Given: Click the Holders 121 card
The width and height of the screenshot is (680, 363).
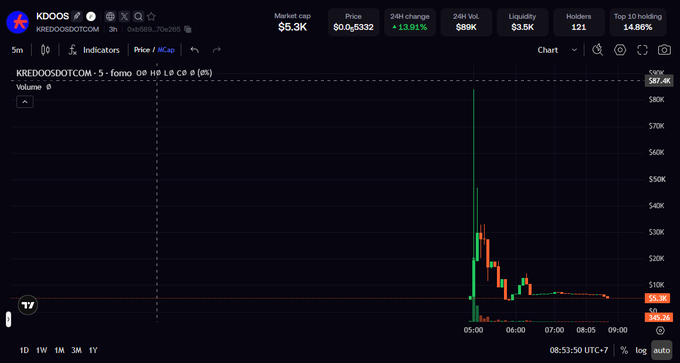Looking at the screenshot, I should (579, 22).
